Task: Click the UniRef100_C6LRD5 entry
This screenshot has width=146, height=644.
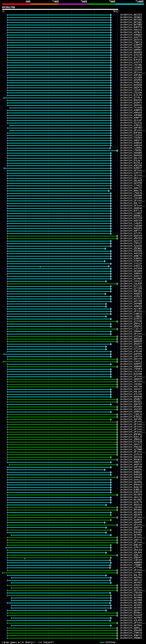Action: point(131,284)
